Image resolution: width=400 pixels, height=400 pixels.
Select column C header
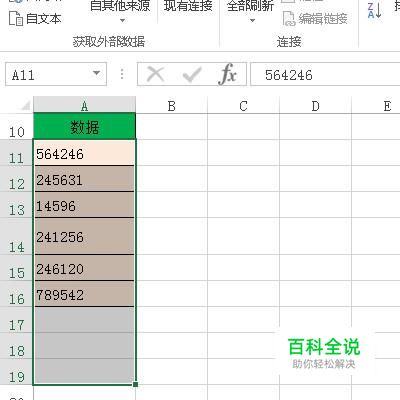coord(243,106)
